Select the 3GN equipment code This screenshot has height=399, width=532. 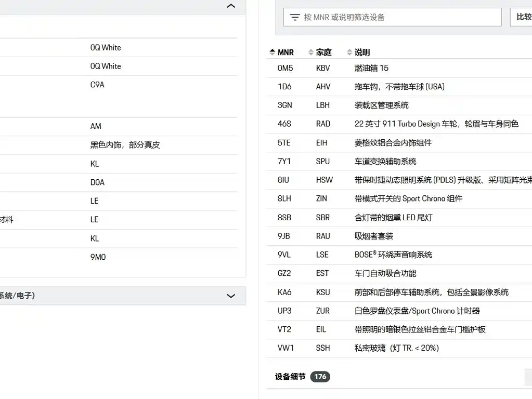pyautogui.click(x=284, y=105)
